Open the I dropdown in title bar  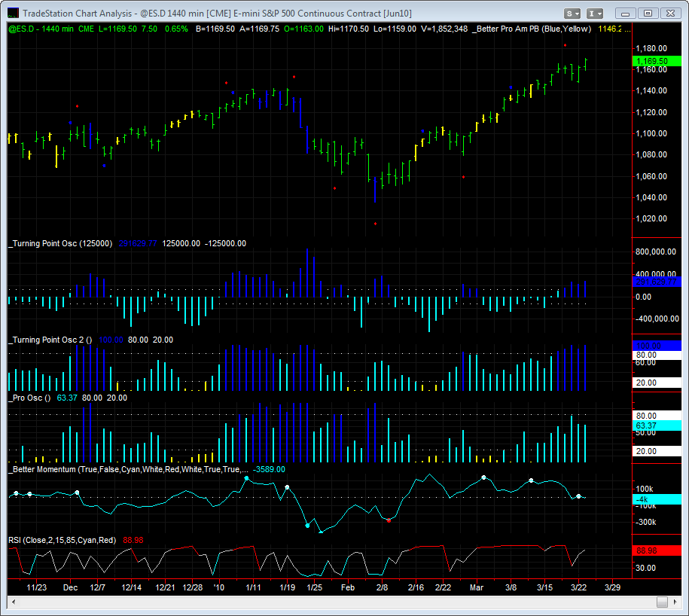coord(595,14)
